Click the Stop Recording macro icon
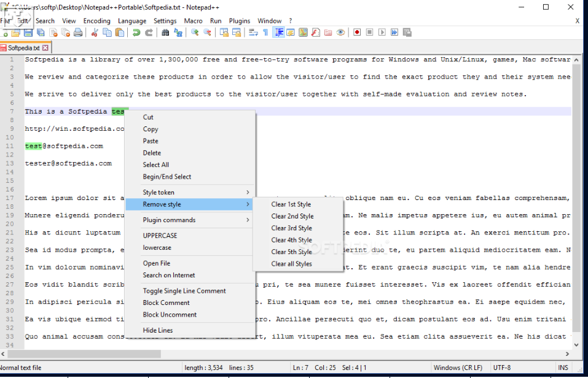This screenshot has height=378, width=588. click(369, 33)
